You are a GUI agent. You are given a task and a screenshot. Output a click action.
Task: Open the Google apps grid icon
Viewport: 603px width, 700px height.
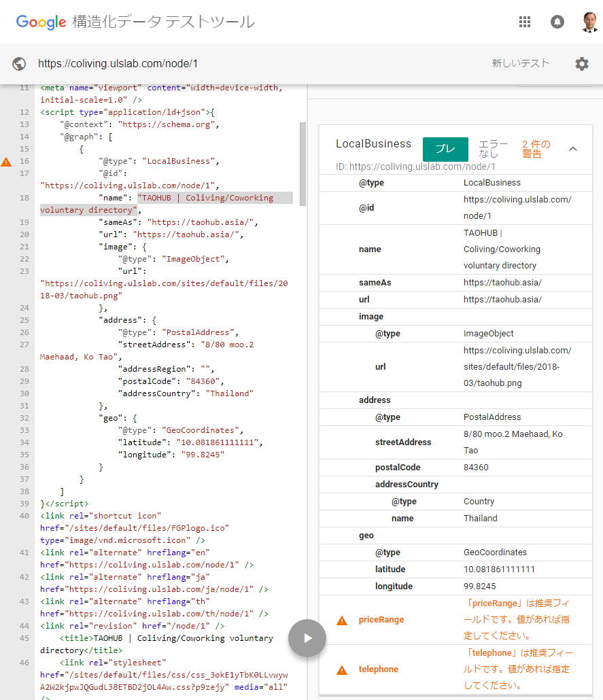(525, 22)
